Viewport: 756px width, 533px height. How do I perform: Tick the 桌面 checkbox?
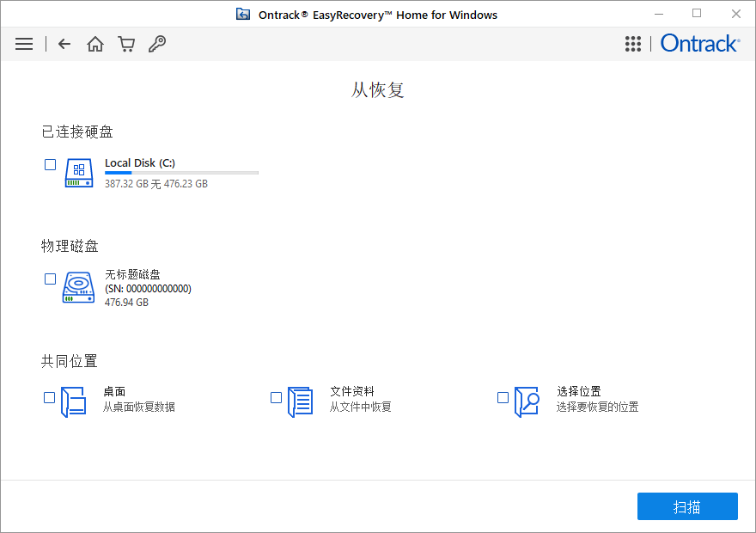click(x=49, y=397)
